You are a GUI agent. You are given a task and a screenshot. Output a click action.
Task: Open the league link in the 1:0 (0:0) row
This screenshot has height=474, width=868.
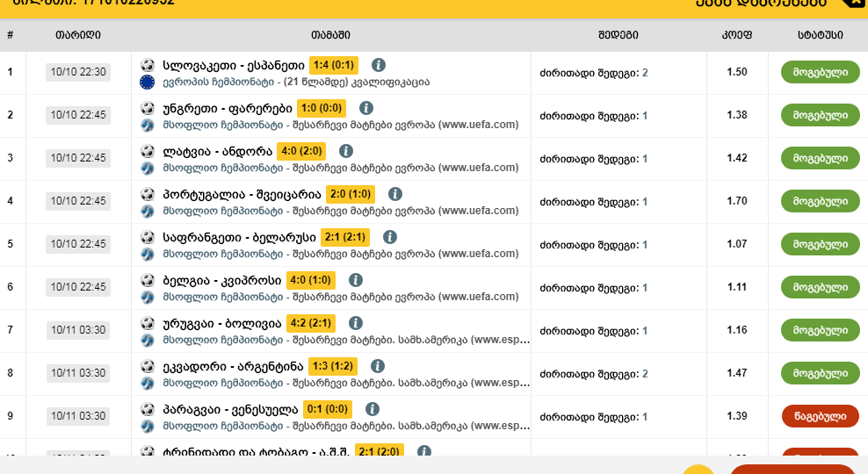point(222,125)
